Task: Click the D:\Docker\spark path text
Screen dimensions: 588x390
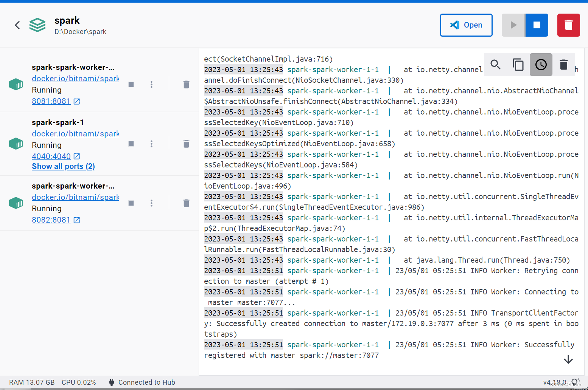Action: 80,32
